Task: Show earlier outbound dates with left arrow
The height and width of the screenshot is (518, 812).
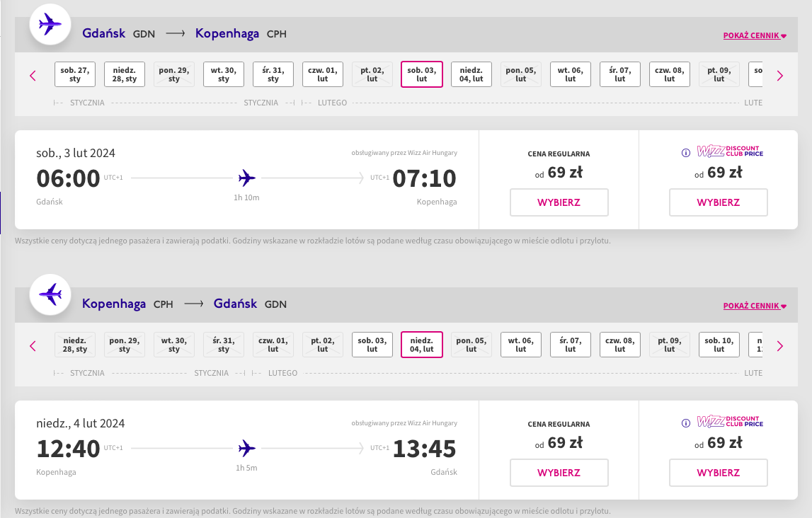Action: (33, 76)
